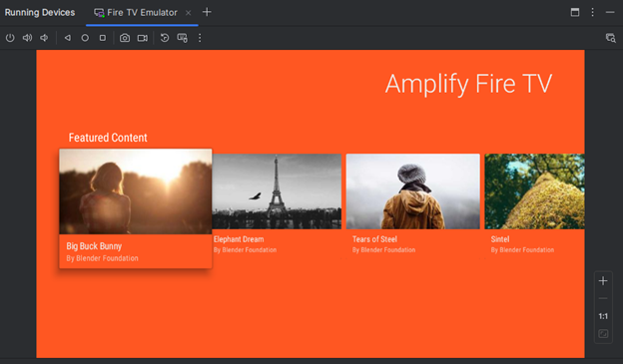The width and height of the screenshot is (623, 364).
Task: Select the Sintel thumbnail
Action: point(534,191)
